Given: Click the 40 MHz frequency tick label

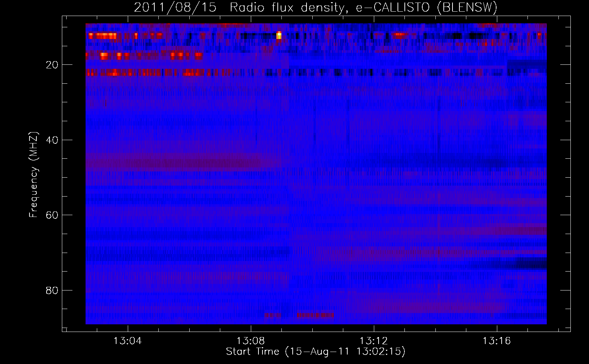Looking at the screenshot, I should [52, 140].
